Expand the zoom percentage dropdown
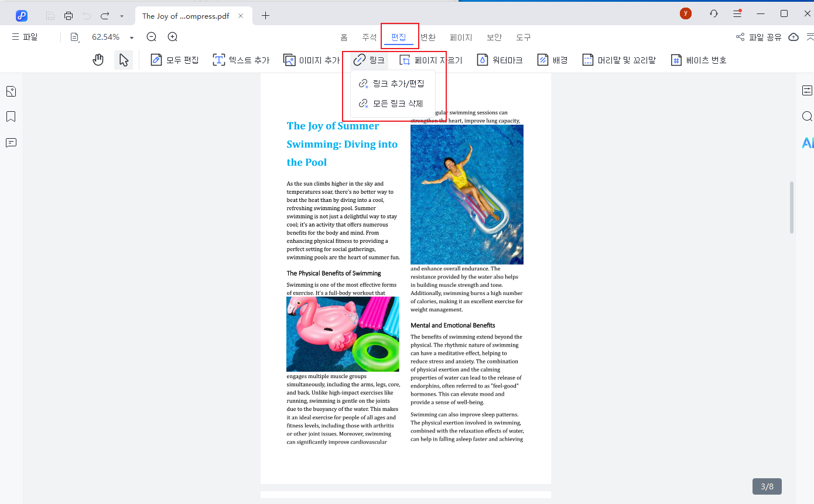 132,37
